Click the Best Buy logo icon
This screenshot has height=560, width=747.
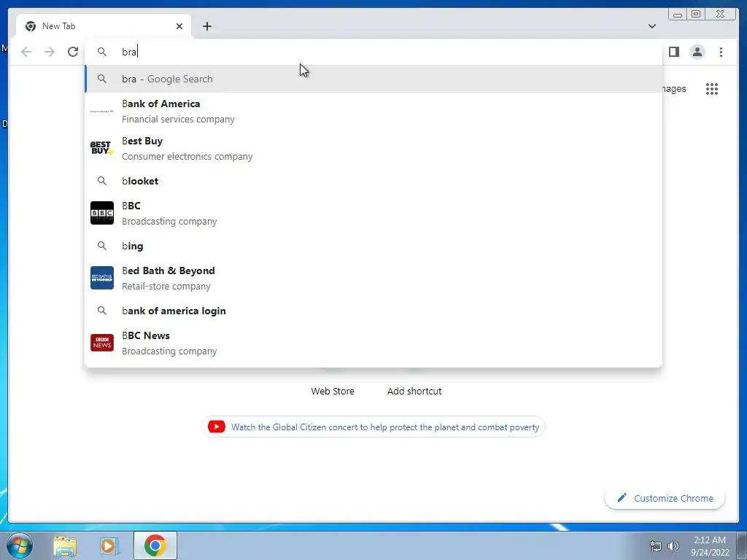102,148
